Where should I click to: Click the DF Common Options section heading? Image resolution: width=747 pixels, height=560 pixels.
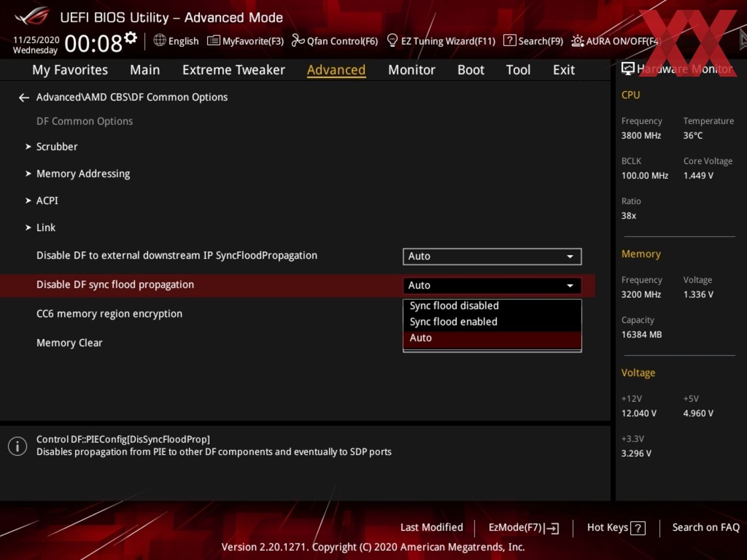[x=85, y=121]
